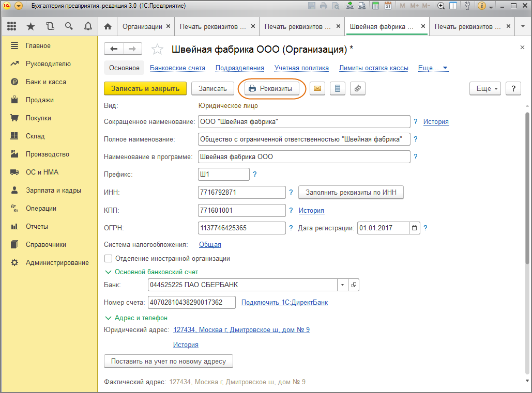This screenshot has width=532, height=393.
Task: Open Зарплата и кадры sidebar section
Action: click(x=53, y=191)
